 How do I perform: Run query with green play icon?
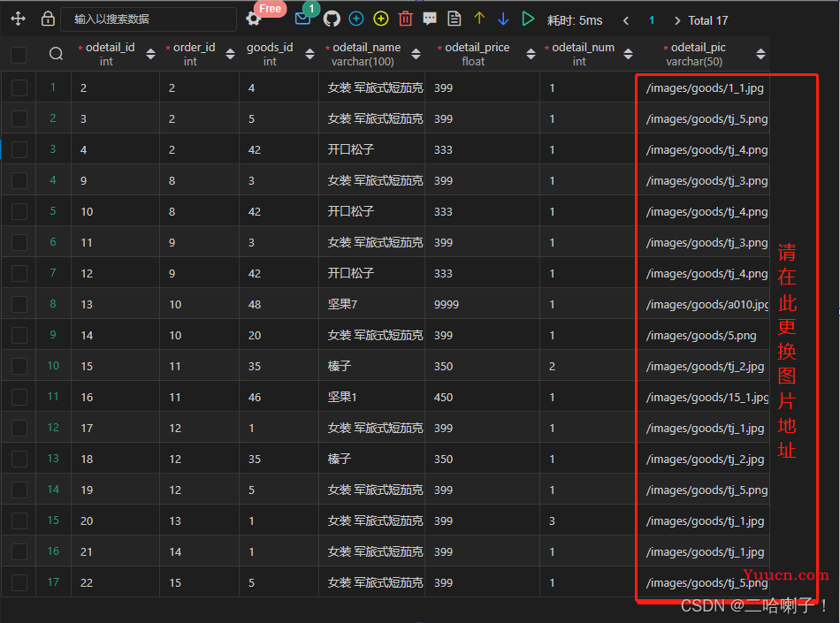coord(528,19)
